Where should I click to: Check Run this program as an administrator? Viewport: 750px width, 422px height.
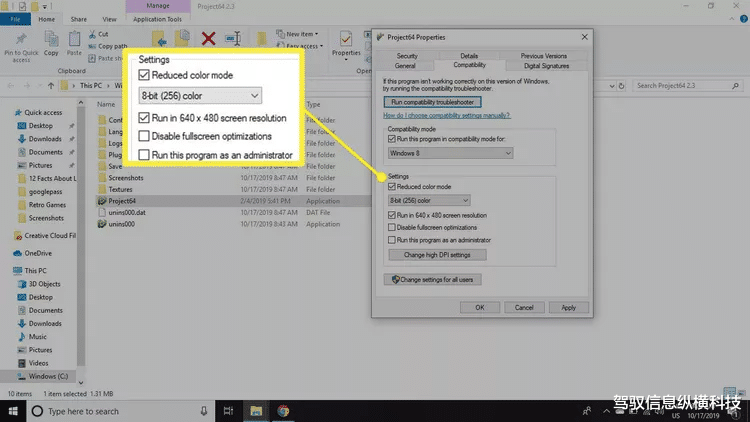coord(392,240)
